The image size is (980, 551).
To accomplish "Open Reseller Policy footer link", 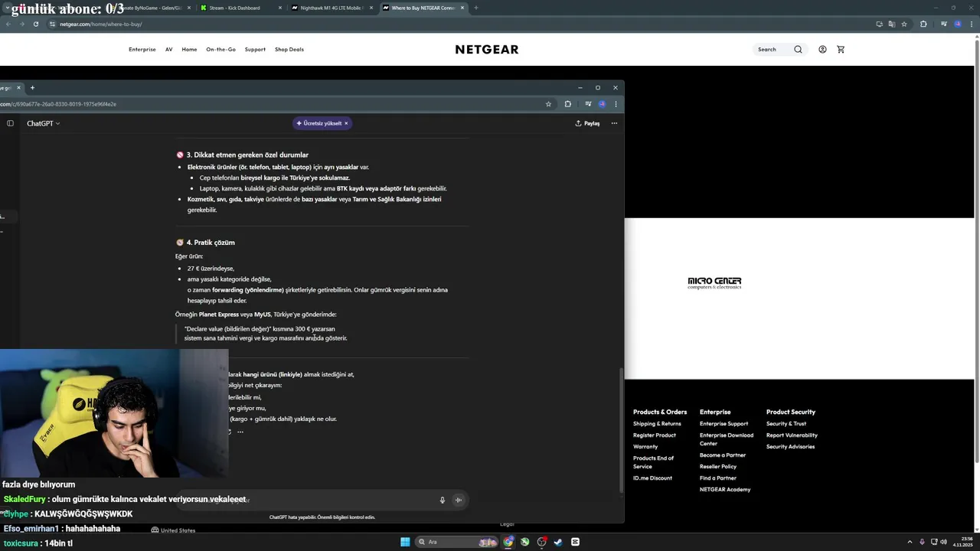I will pyautogui.click(x=718, y=467).
